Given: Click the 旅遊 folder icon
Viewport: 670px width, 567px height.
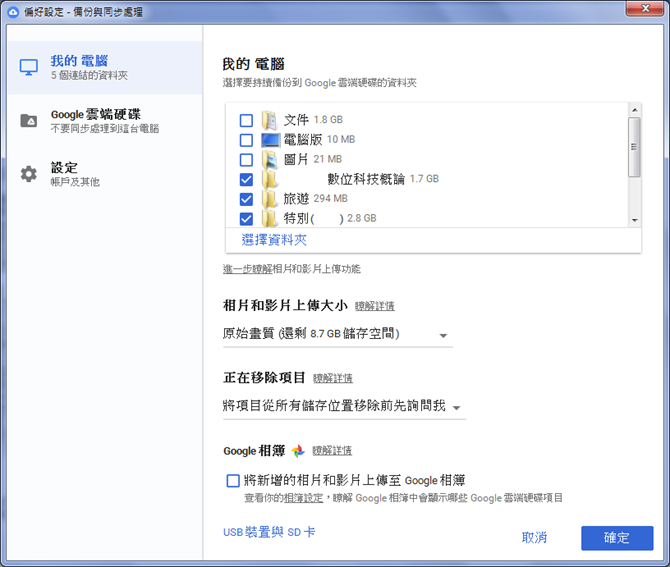Looking at the screenshot, I should 269,199.
